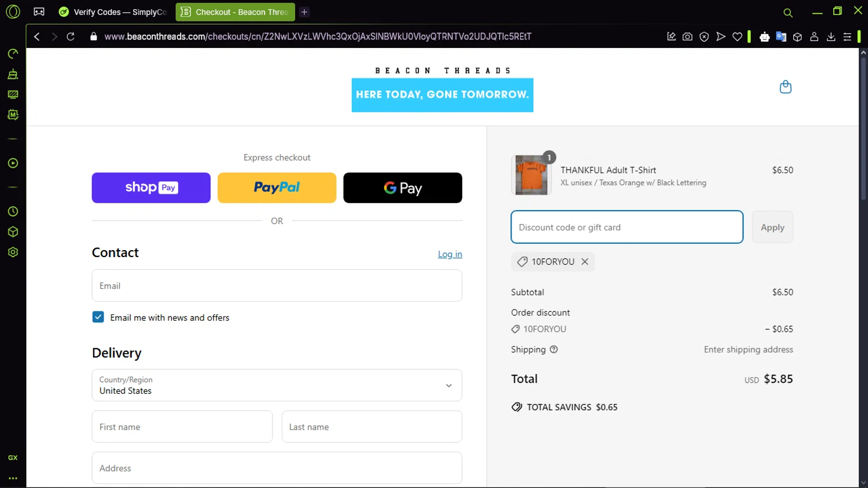Open the sidebar three-dot setup menu
This screenshot has width=868, height=488.
pyautogui.click(x=13, y=478)
